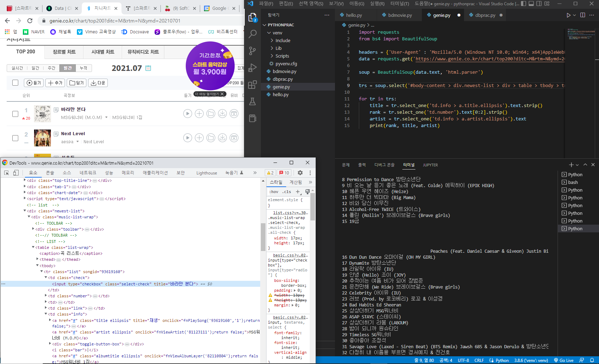Open the aespa artist link
The width and height of the screenshot is (599, 364).
click(67, 142)
